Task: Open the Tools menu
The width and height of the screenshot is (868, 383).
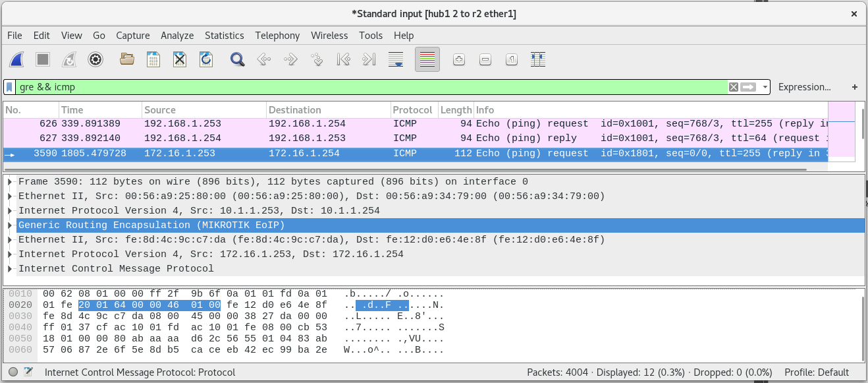Action: [x=371, y=36]
